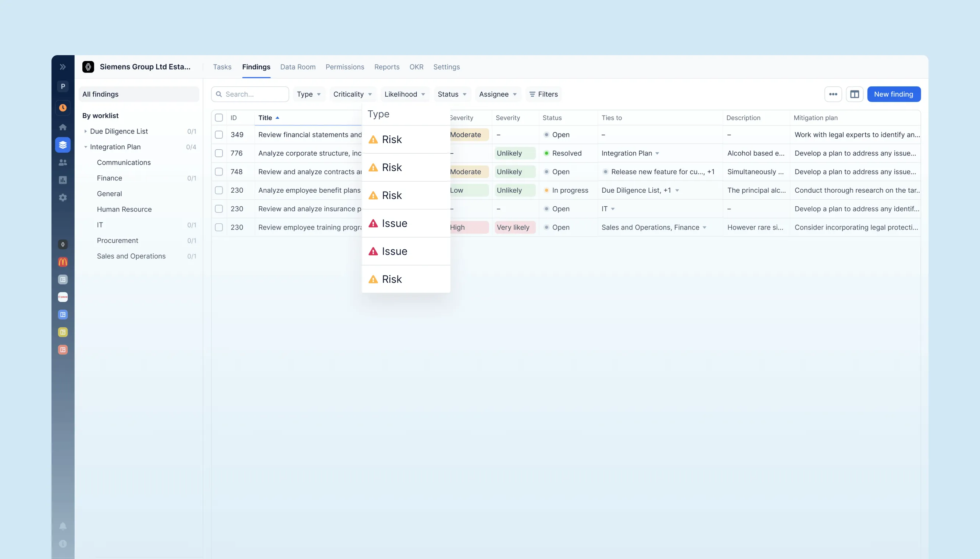Open the more options ellipsis icon
Screen dimensions: 980x559
[833, 94]
